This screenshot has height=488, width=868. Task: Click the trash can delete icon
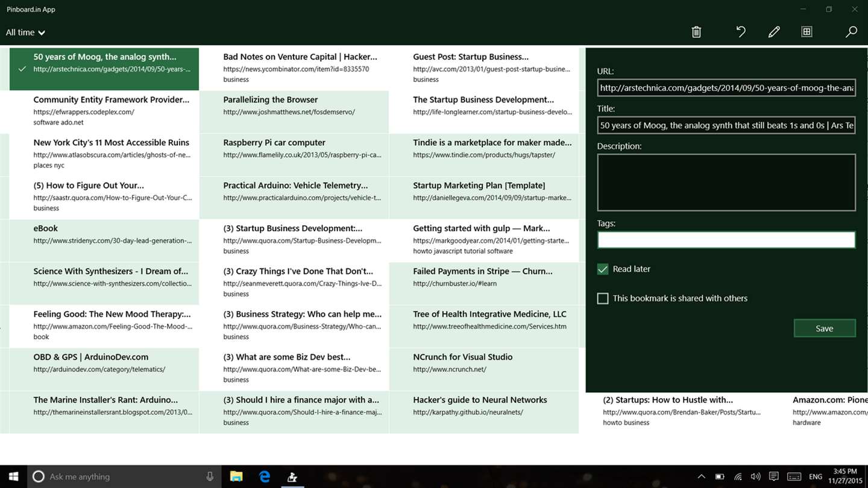point(696,32)
